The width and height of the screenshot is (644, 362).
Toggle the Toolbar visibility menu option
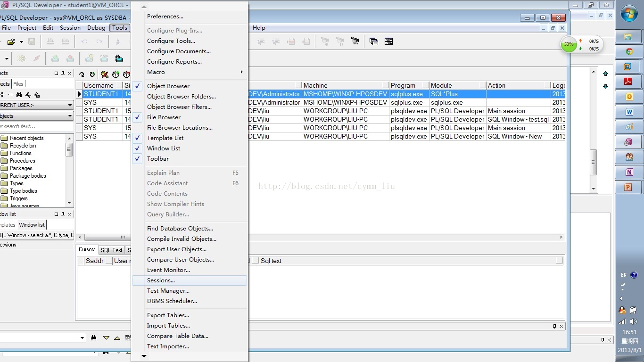(x=190, y=159)
